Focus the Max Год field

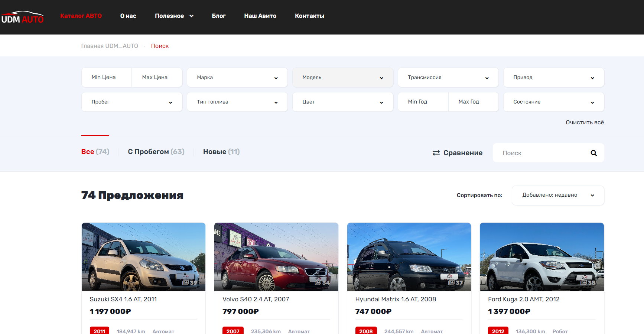pos(473,102)
